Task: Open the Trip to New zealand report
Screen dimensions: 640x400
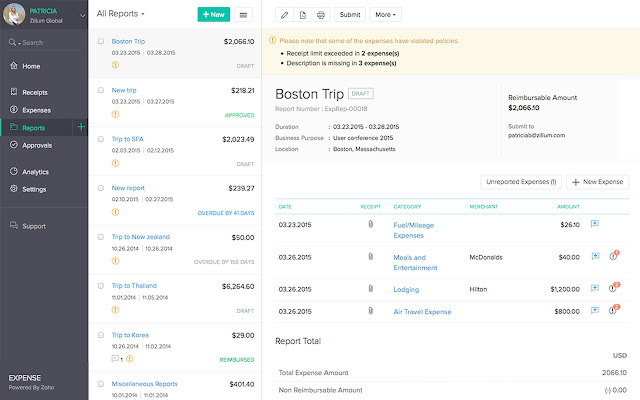Action: [x=141, y=237]
